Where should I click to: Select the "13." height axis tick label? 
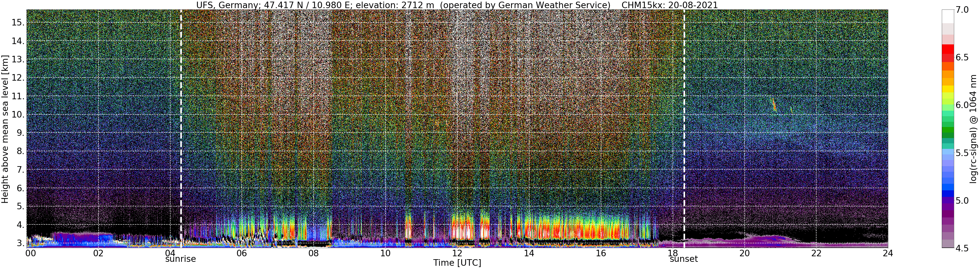click(18, 59)
